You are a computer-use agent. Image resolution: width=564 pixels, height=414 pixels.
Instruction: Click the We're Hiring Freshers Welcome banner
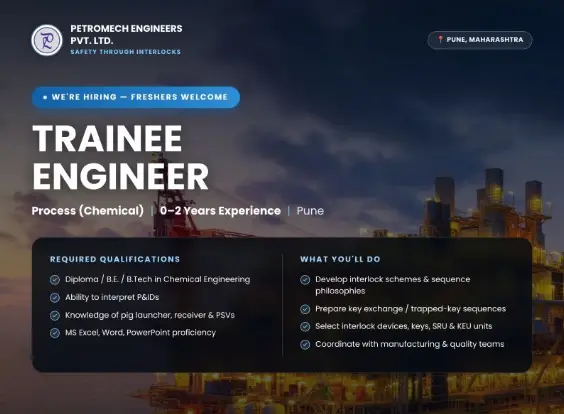click(x=136, y=97)
